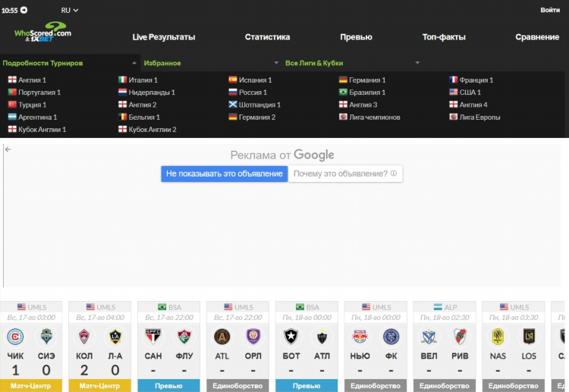Open Кубок Англии 1 tournament
The width and height of the screenshot is (569, 392).
(x=37, y=129)
